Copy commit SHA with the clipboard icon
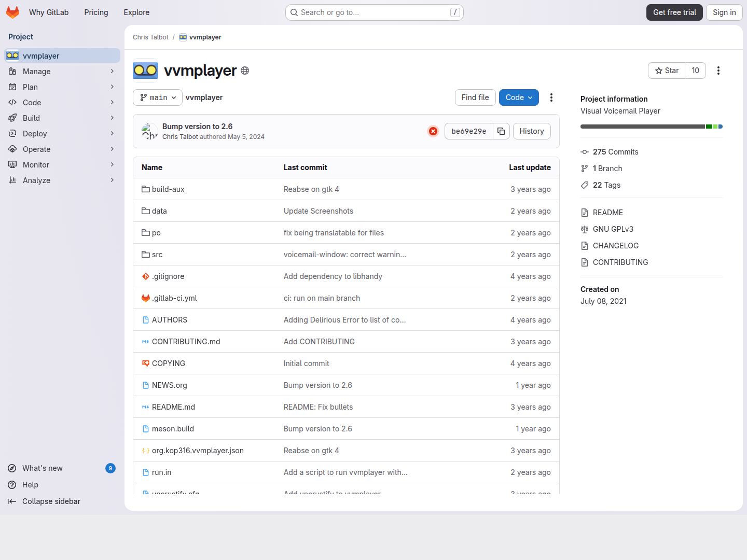 (501, 131)
